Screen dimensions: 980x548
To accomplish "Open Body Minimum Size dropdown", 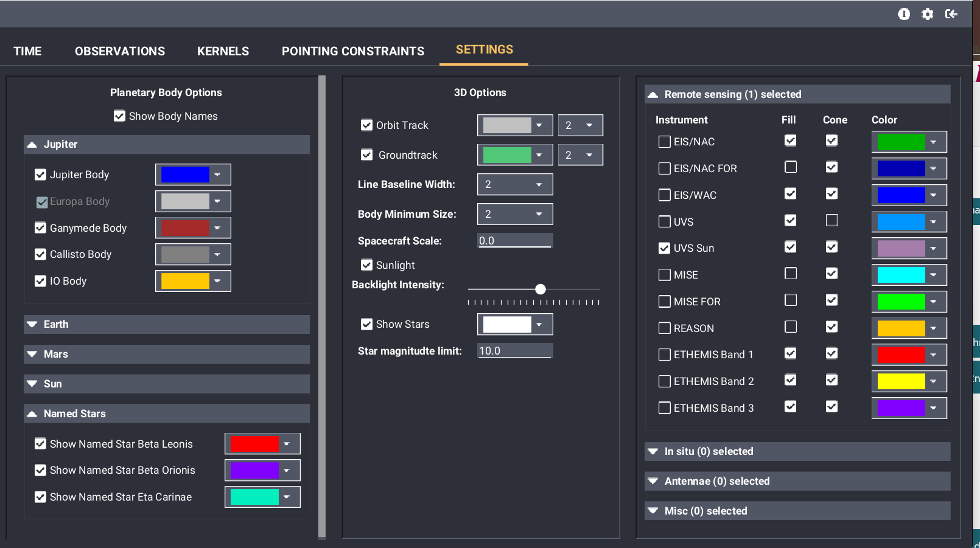I will (x=515, y=214).
